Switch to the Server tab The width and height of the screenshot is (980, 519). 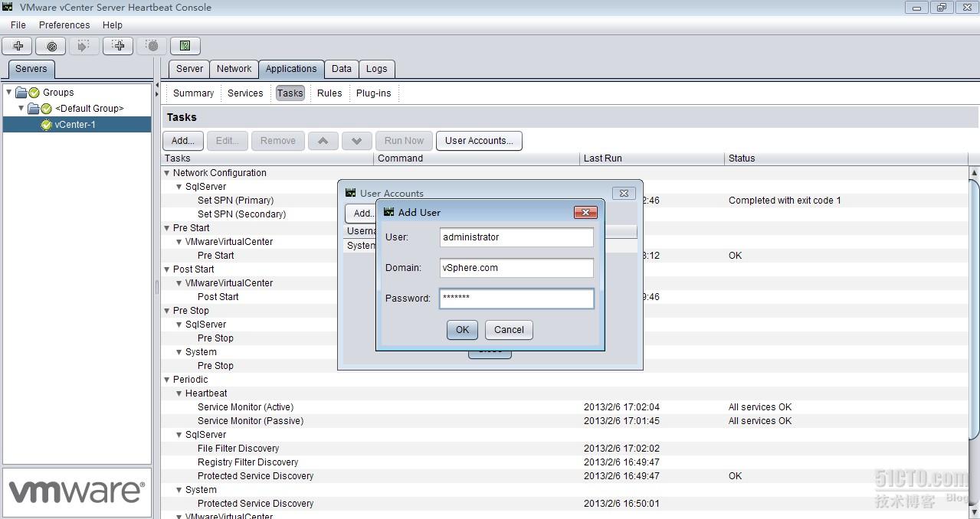[x=189, y=69]
